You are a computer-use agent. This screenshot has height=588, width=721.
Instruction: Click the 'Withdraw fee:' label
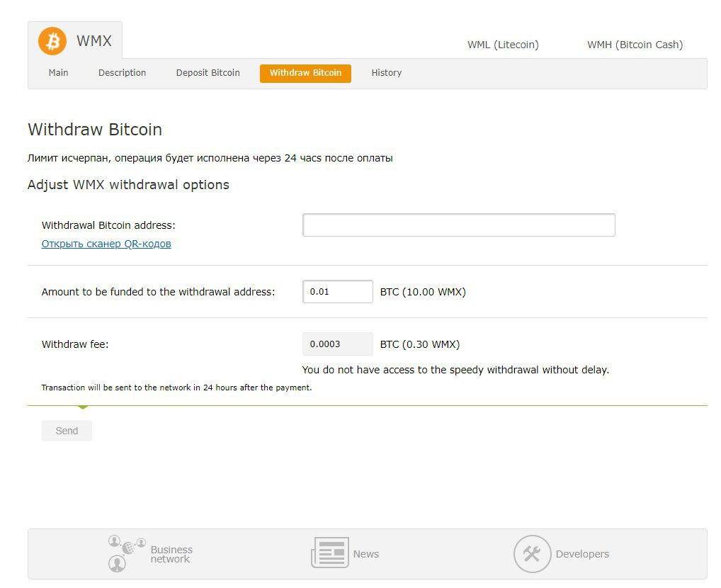[x=75, y=344]
